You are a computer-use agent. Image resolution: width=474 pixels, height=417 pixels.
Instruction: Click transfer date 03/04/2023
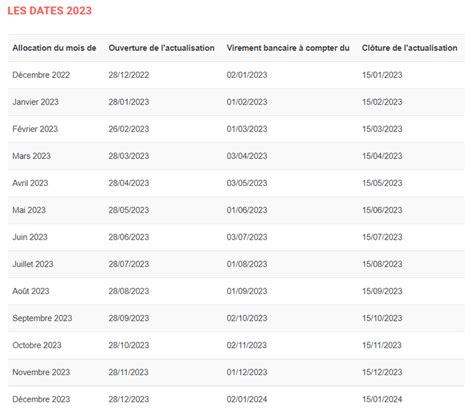click(247, 156)
